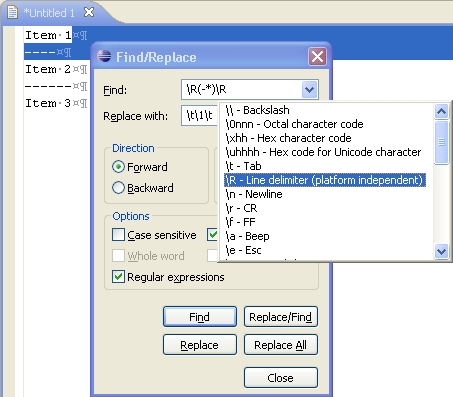Enable the Case sensitive checkbox
The width and height of the screenshot is (453, 397).
(x=118, y=235)
